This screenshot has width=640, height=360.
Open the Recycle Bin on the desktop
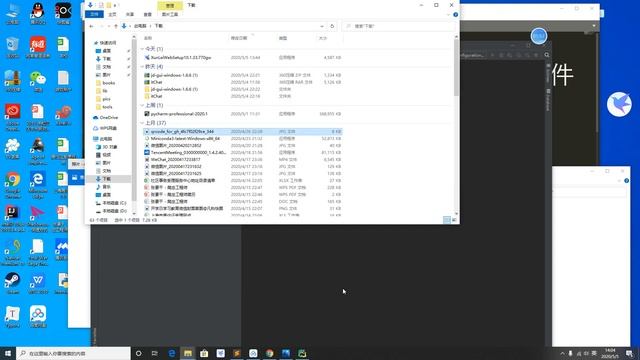click(12, 47)
